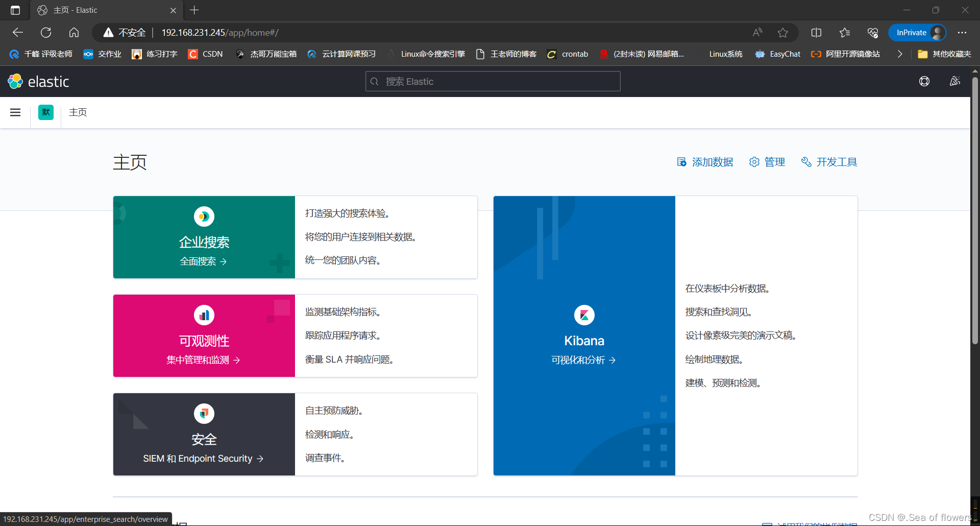
Task: Open 其他收藏夹 bookmarks folder
Action: tap(944, 54)
